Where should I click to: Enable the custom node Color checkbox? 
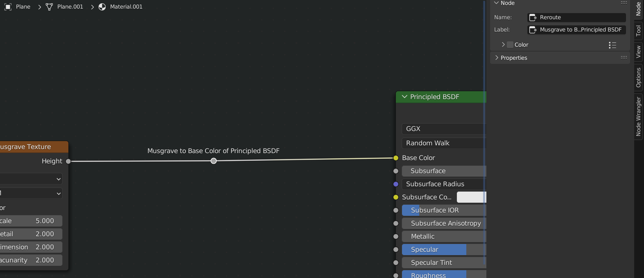510,45
